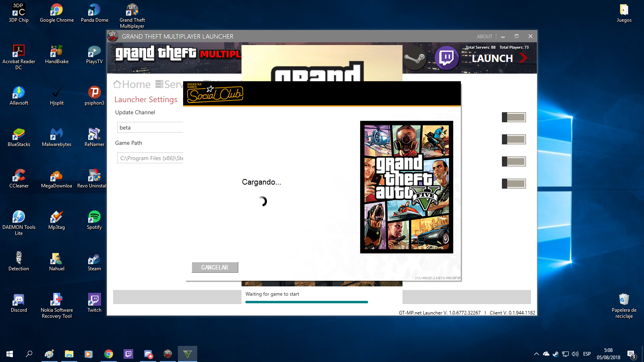Open the ABOUT link in the title bar
The image size is (644, 362).
click(485, 36)
